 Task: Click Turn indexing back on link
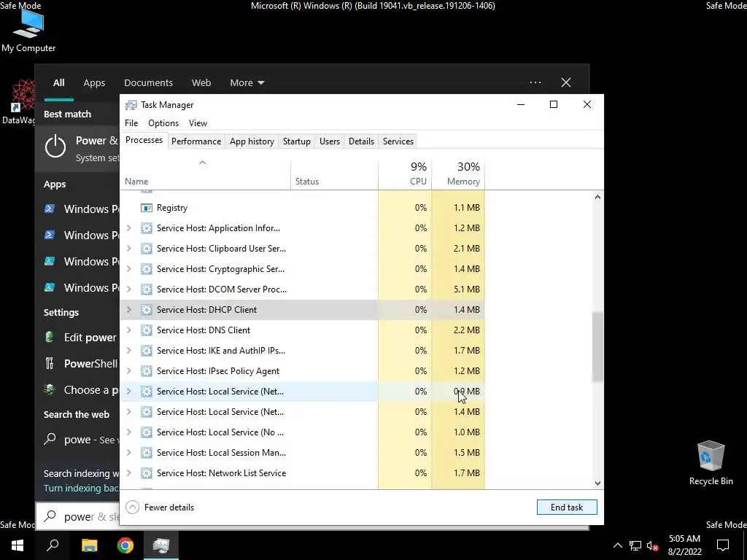pyautogui.click(x=82, y=488)
